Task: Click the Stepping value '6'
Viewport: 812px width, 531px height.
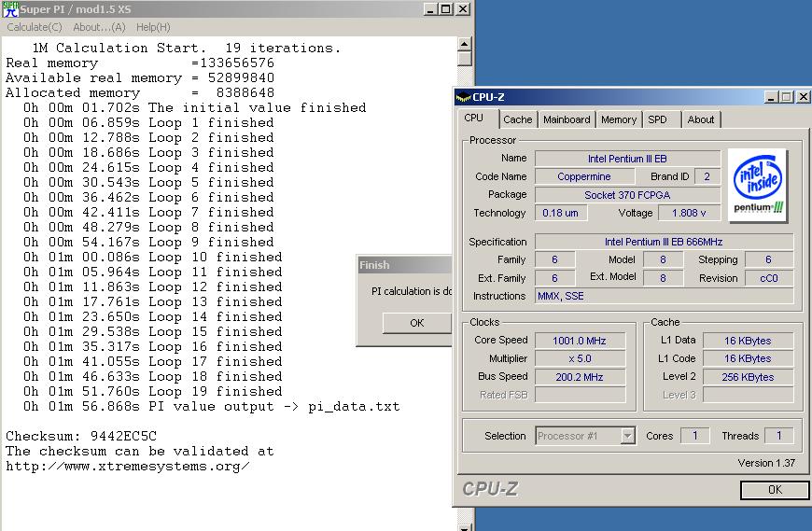Action: (x=769, y=259)
